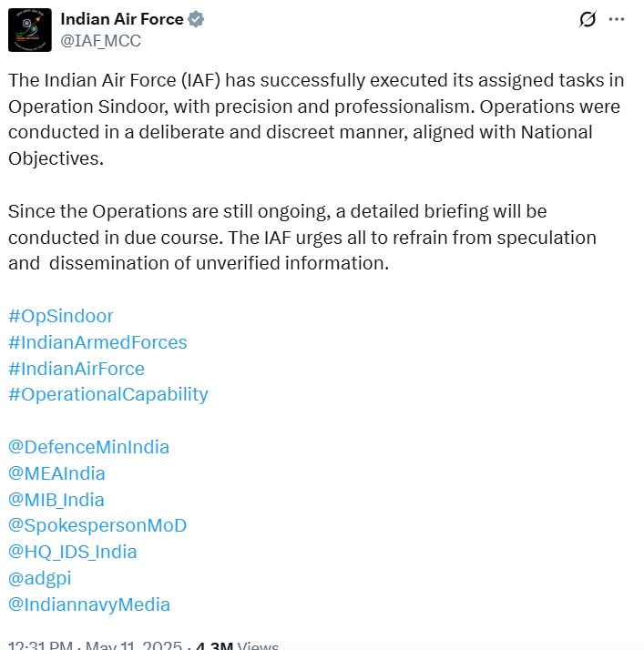
Task: Open the Indian Air Force display name
Action: pos(122,19)
